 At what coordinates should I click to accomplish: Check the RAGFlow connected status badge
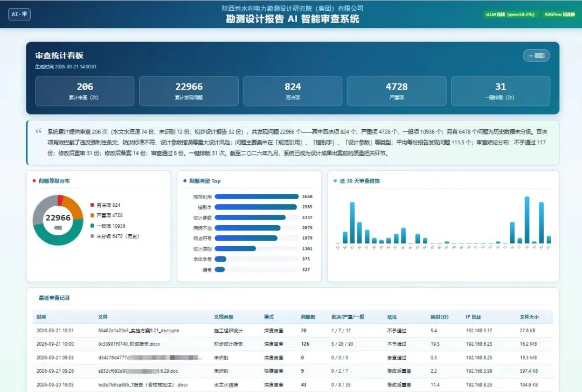pyautogui.click(x=560, y=15)
